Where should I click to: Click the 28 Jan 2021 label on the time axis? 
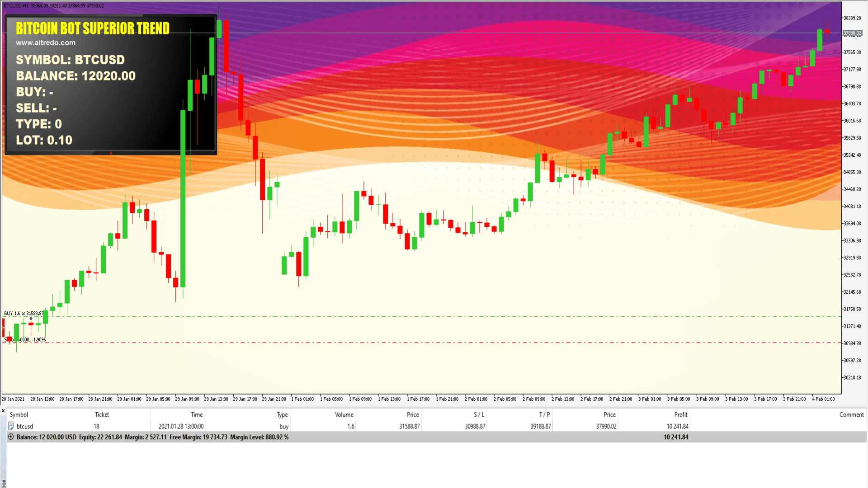pos(13,399)
